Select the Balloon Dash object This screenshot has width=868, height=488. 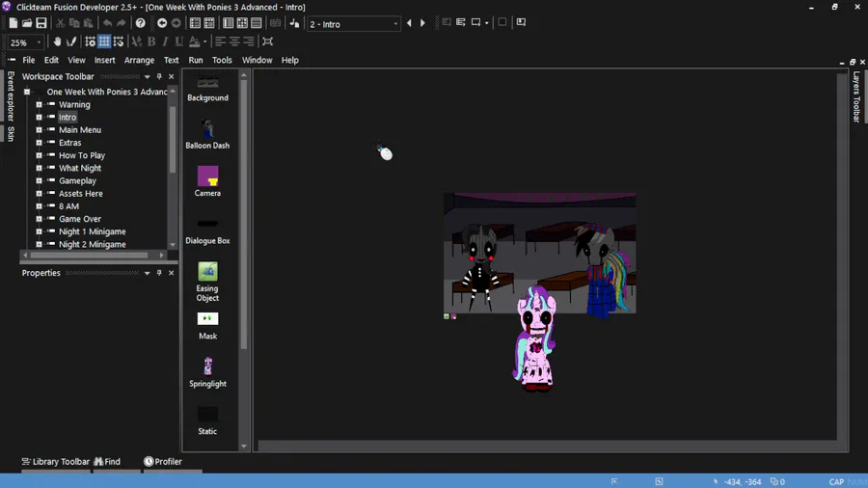(207, 134)
